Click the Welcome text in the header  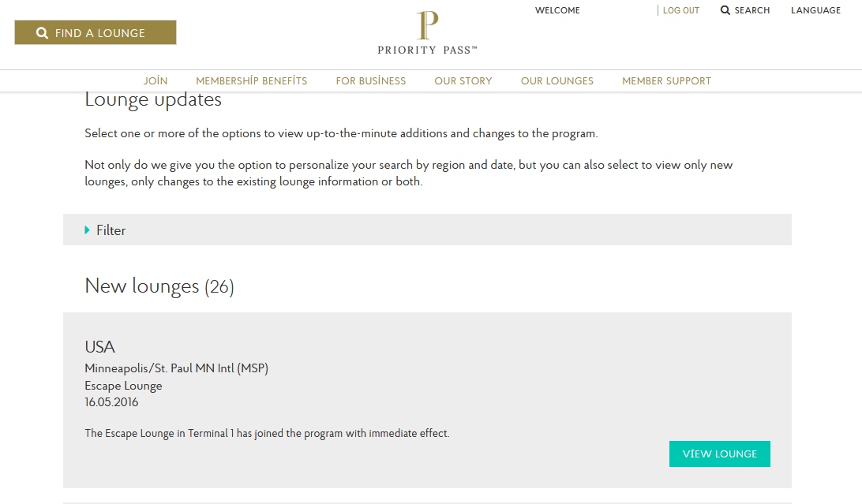click(557, 10)
